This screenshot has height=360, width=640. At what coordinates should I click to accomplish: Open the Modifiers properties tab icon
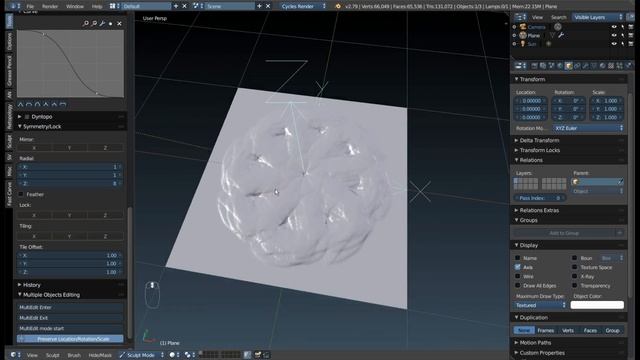pyautogui.click(x=585, y=66)
